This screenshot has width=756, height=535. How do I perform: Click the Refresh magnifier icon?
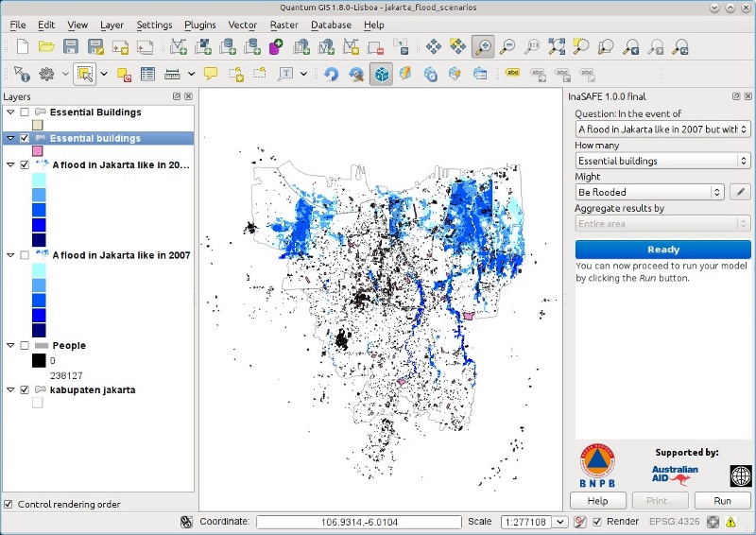pyautogui.click(x=680, y=47)
